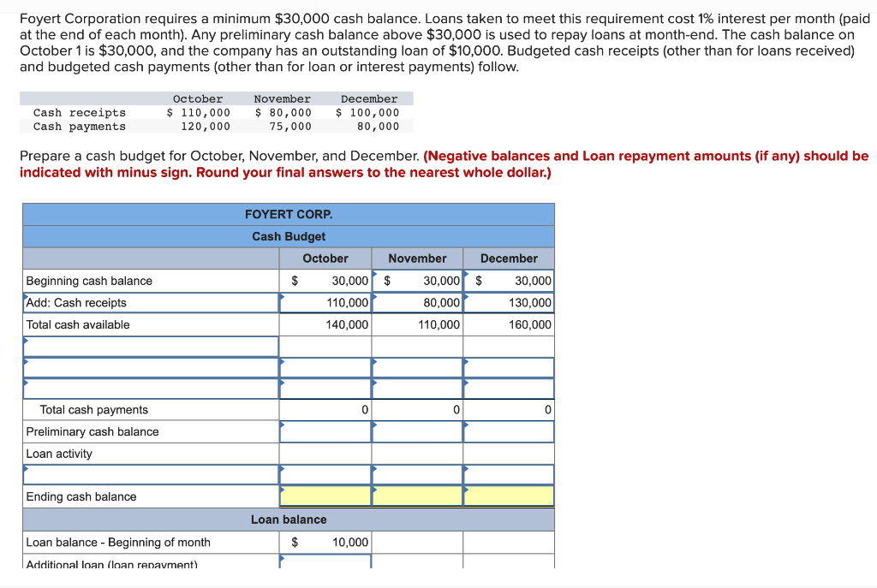This screenshot has height=588, width=877.
Task: Edit December cash receipts cell 130,000
Action: (x=509, y=302)
